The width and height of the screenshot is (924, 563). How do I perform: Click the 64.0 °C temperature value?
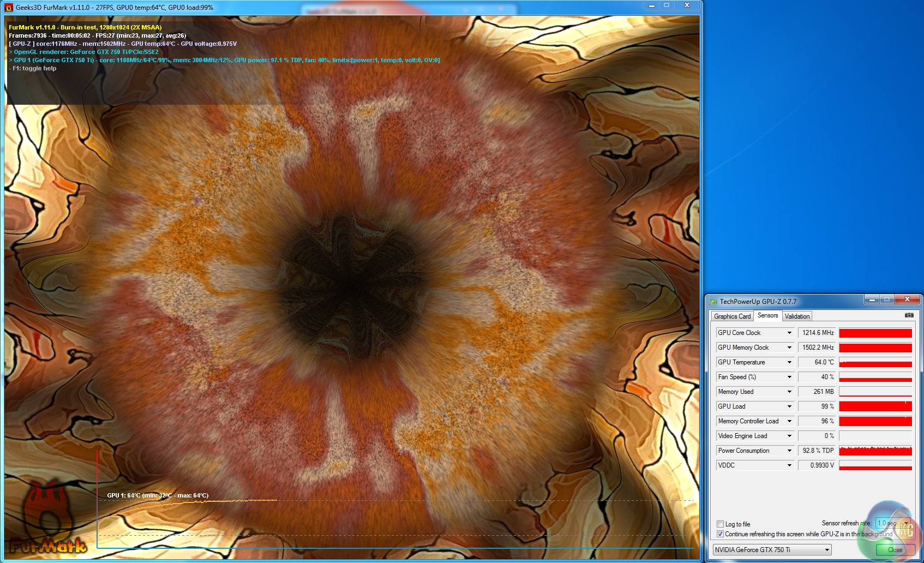(x=817, y=362)
